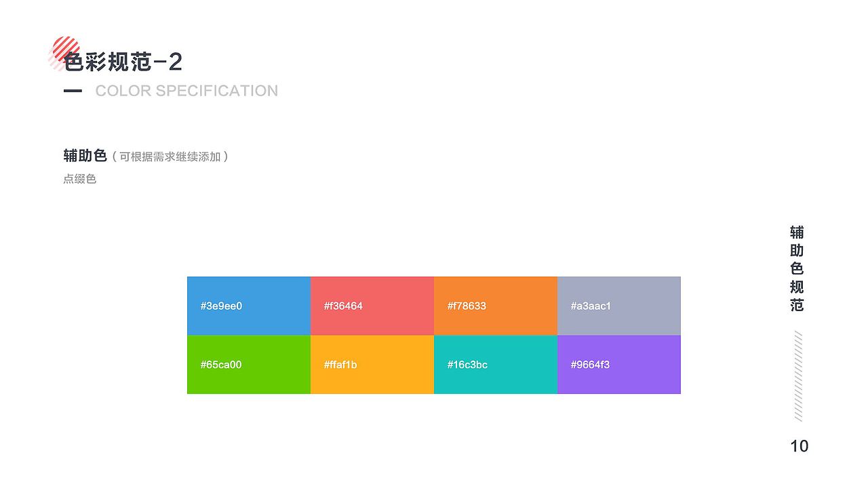Click the 点缀色 label
868x488 pixels.
pyautogui.click(x=80, y=179)
